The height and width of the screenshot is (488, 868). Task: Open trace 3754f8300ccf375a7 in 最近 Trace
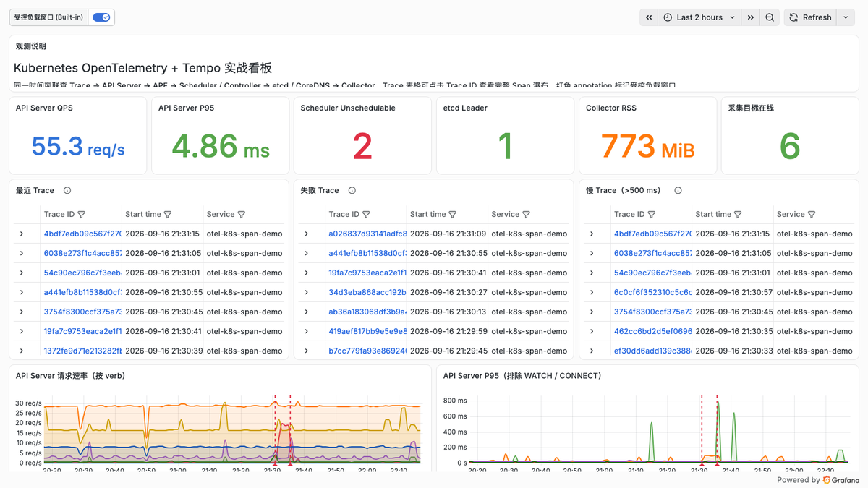[x=82, y=312]
